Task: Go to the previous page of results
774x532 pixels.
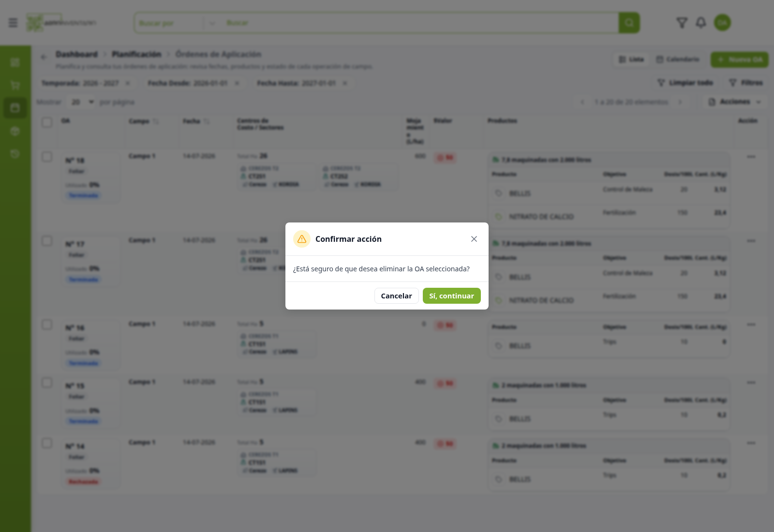Action: 582,102
